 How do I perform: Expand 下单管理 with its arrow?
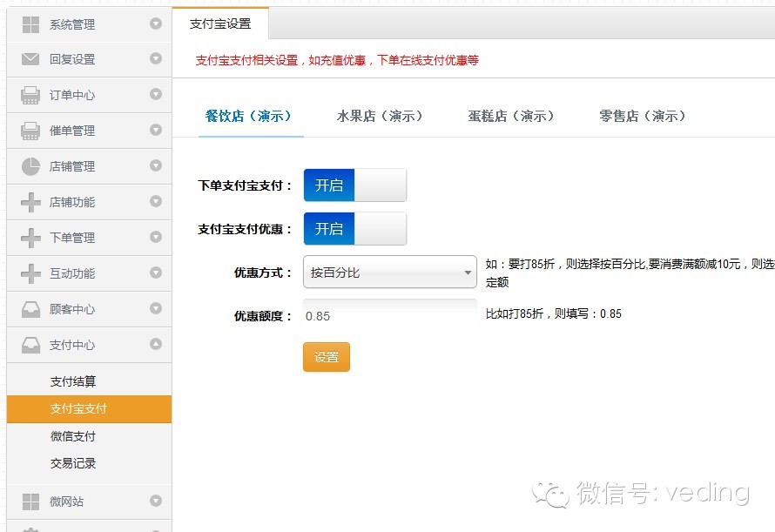point(156,237)
